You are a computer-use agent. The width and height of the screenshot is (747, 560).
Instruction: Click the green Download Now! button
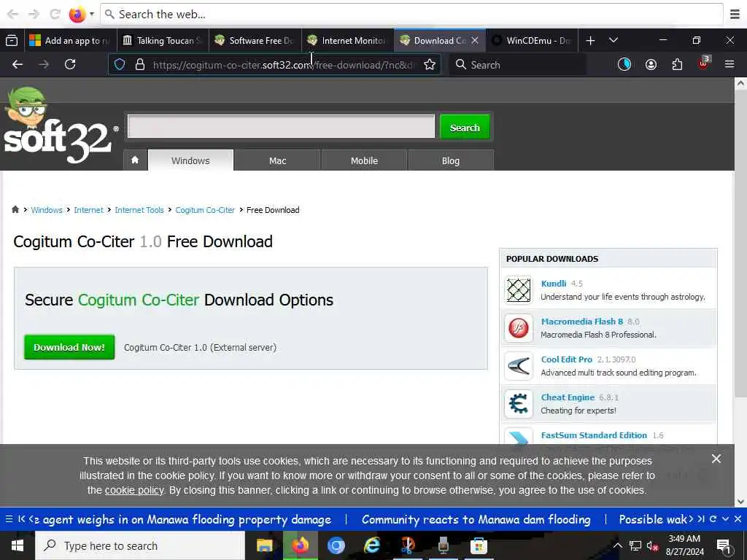(x=69, y=347)
